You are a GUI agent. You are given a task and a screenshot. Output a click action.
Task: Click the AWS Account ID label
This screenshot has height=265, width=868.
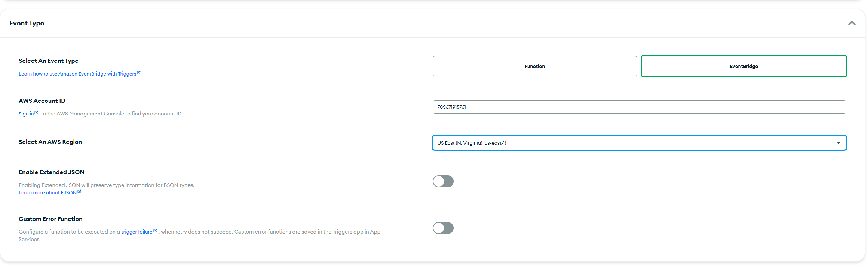[x=42, y=101]
